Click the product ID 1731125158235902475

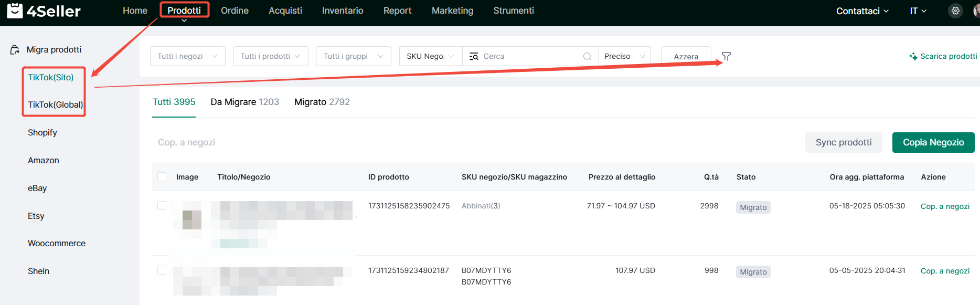(x=409, y=206)
